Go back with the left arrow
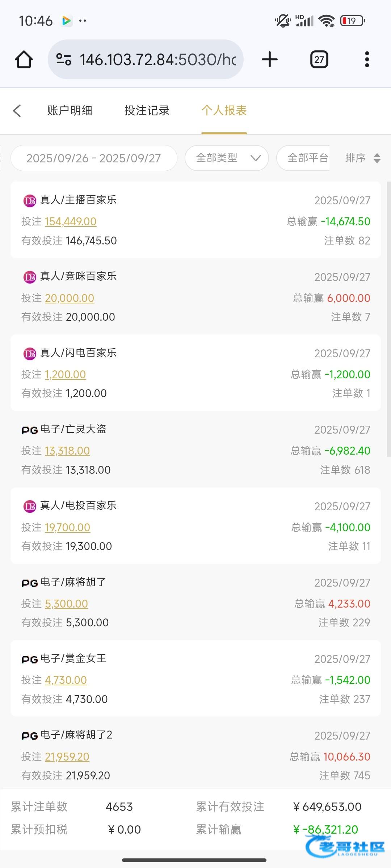391x868 pixels. point(17,111)
